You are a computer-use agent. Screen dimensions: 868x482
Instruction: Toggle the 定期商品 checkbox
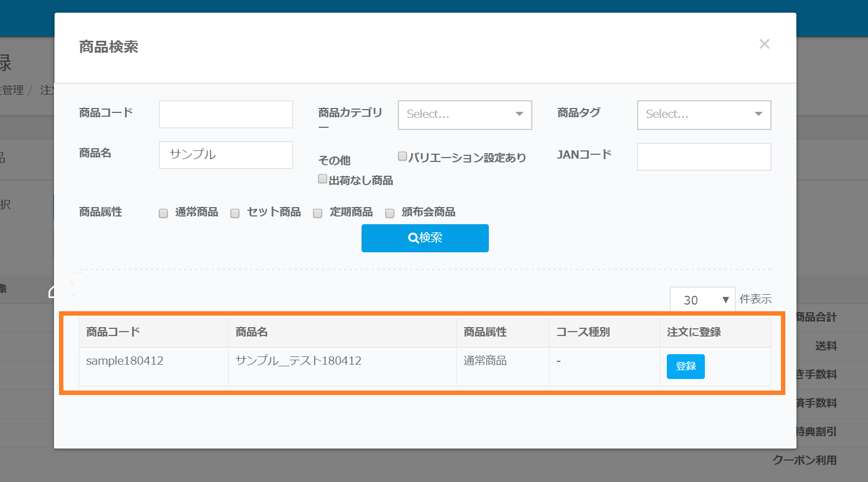[317, 213]
